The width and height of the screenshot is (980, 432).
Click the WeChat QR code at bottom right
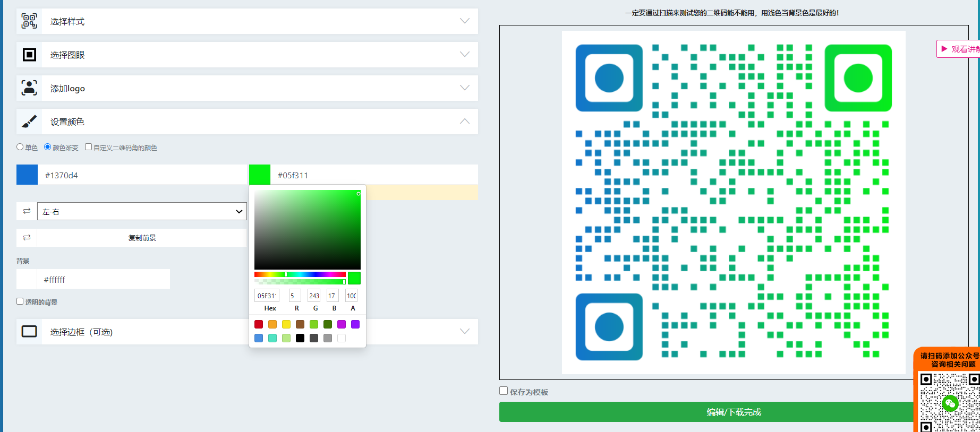click(x=950, y=402)
